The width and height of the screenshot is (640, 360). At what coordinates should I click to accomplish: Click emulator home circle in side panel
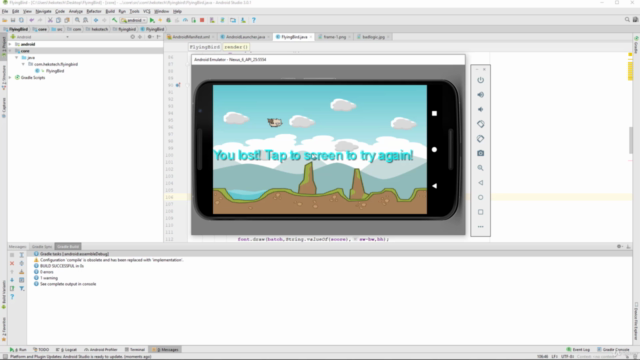(480, 198)
